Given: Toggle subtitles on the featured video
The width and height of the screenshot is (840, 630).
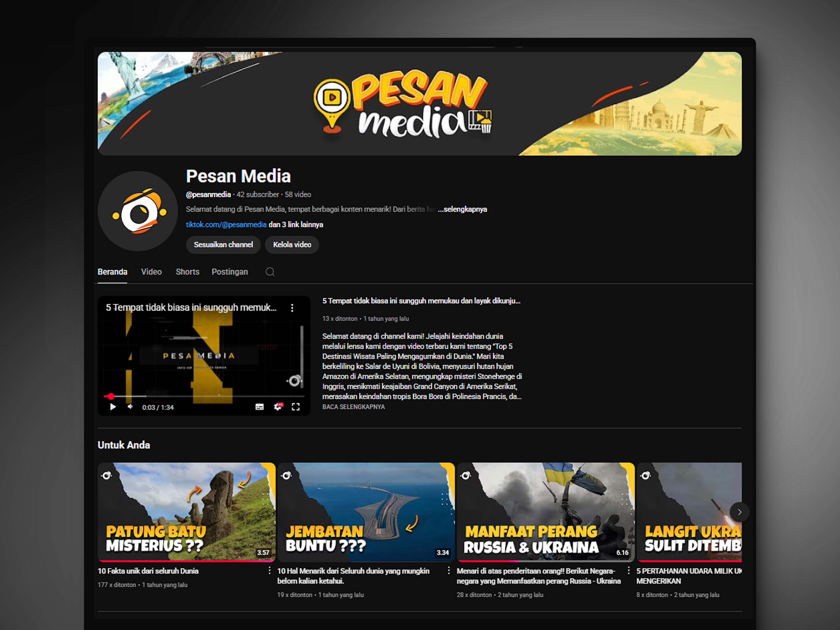Looking at the screenshot, I should tap(259, 407).
